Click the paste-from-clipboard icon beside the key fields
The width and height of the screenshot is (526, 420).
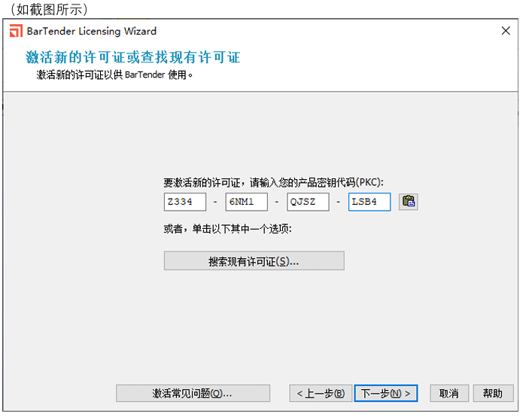[x=408, y=201]
